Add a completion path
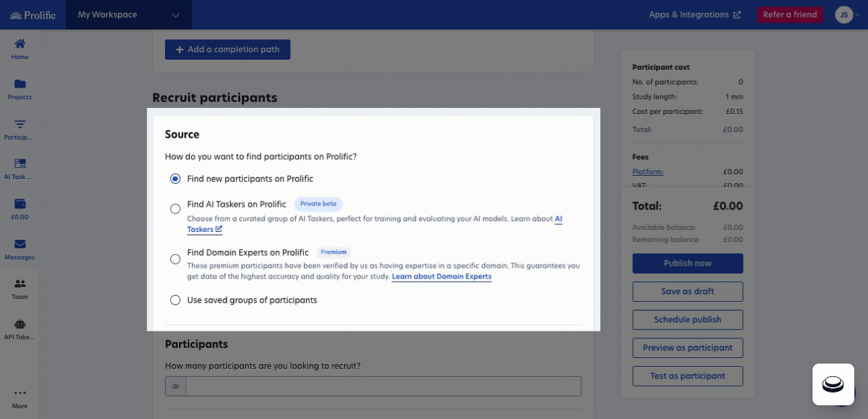Screen dimensions: 868x419 [228, 49]
